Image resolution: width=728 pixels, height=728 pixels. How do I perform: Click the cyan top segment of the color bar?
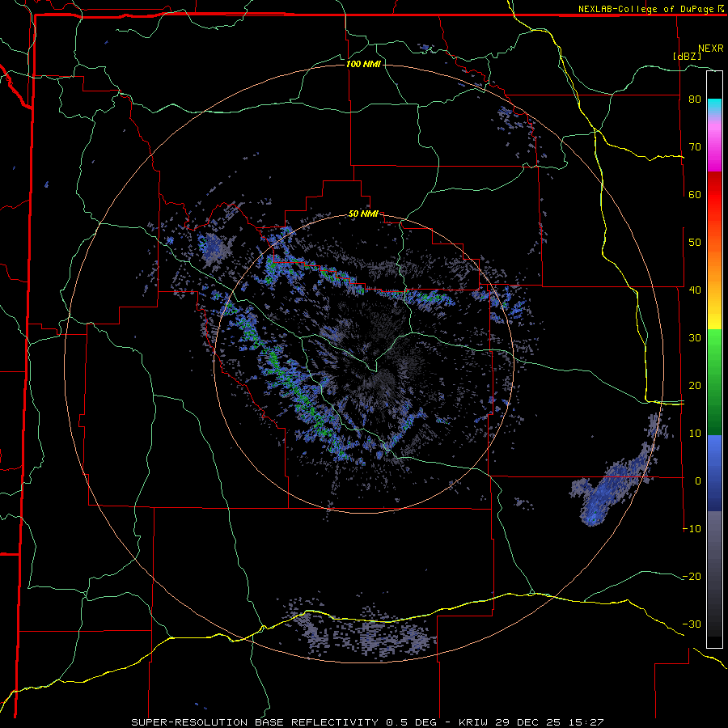click(x=714, y=107)
